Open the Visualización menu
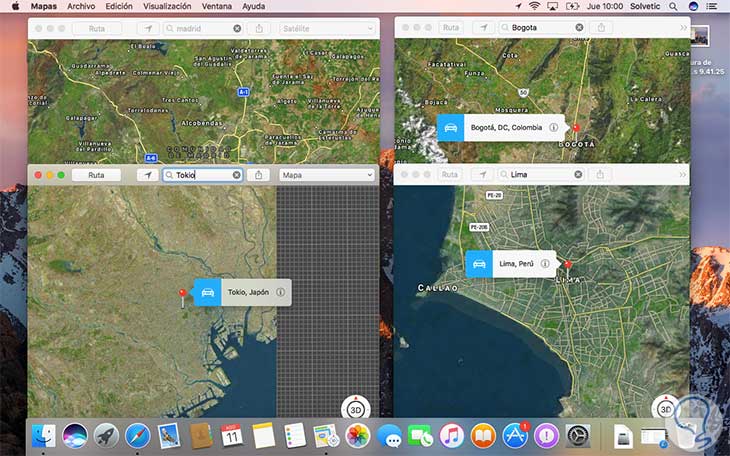 coord(167,6)
